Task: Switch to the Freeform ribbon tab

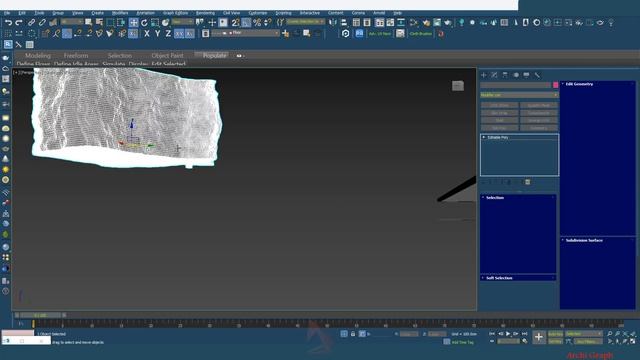Action: (76, 56)
